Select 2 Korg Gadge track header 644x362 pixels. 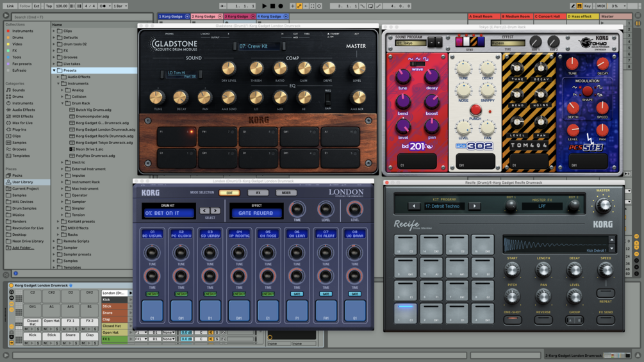[x=206, y=17]
